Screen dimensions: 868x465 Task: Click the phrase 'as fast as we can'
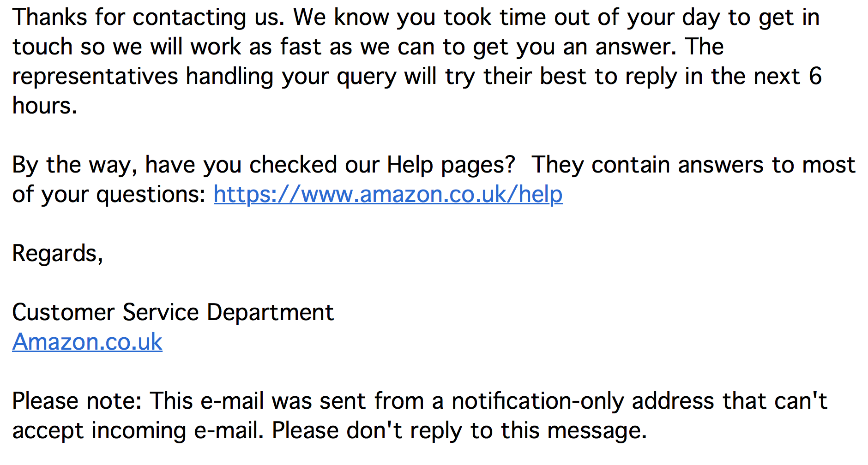coord(342,47)
